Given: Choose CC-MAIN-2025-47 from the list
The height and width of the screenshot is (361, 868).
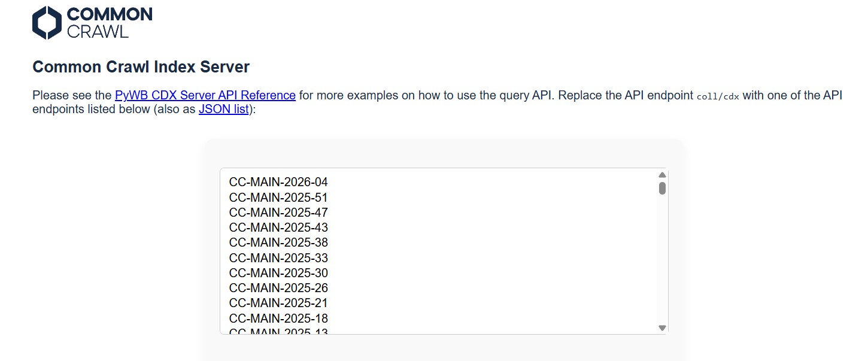Looking at the screenshot, I should click(278, 213).
